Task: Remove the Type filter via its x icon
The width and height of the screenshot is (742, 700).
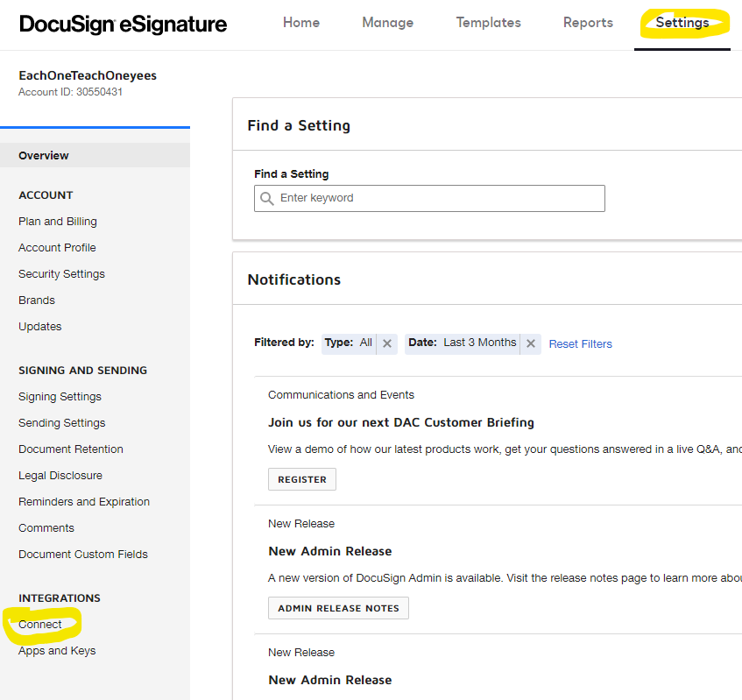Action: 386,343
